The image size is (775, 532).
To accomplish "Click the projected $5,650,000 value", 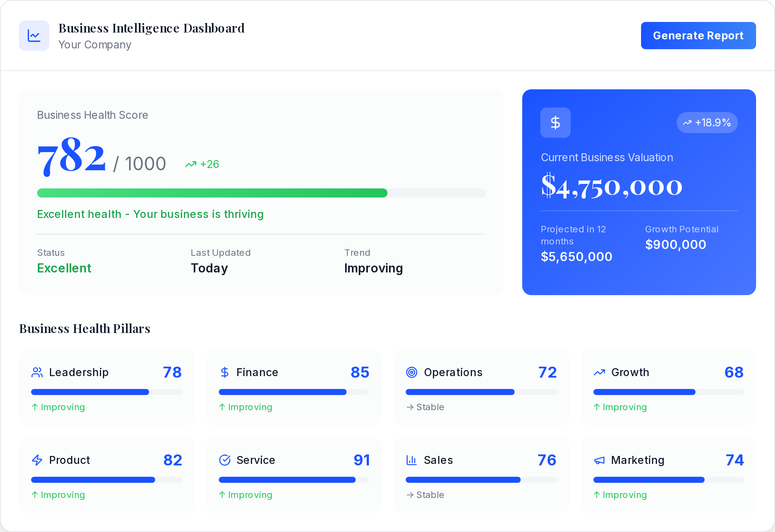I will point(576,257).
